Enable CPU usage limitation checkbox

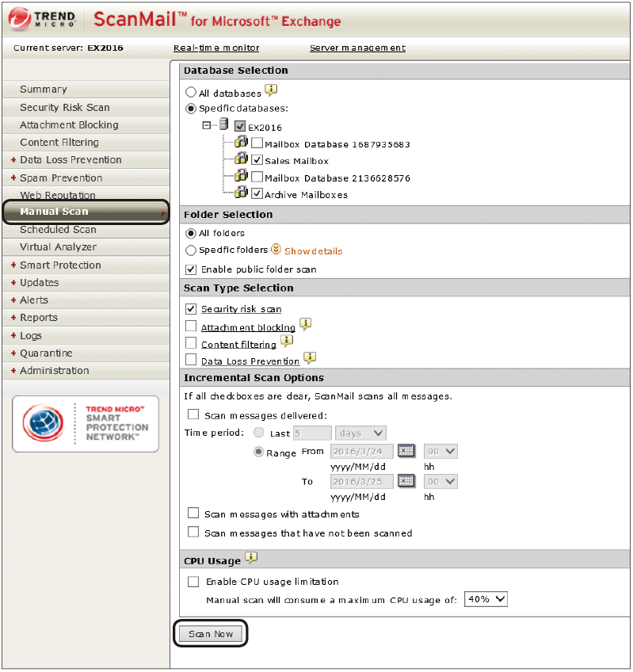(193, 582)
